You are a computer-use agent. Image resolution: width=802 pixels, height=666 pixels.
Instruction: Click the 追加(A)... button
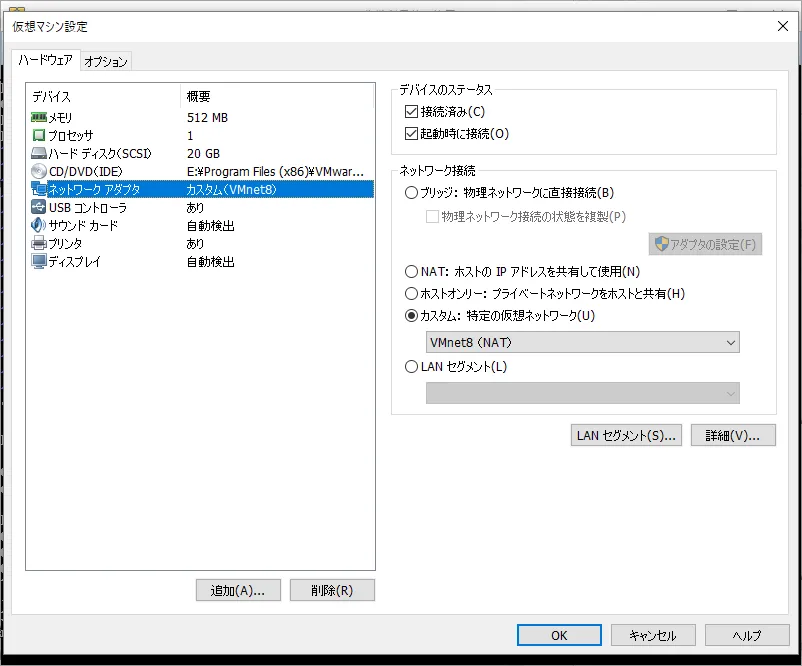pos(238,590)
